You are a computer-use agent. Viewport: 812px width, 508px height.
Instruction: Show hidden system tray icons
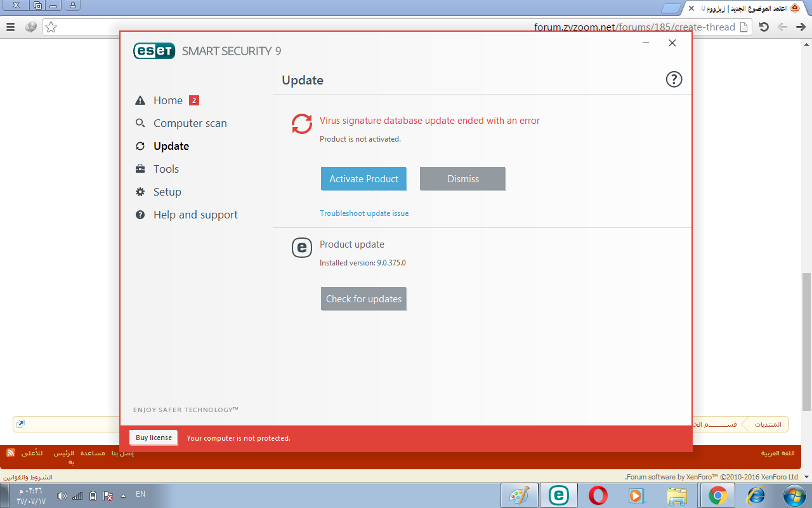pyautogui.click(x=123, y=495)
